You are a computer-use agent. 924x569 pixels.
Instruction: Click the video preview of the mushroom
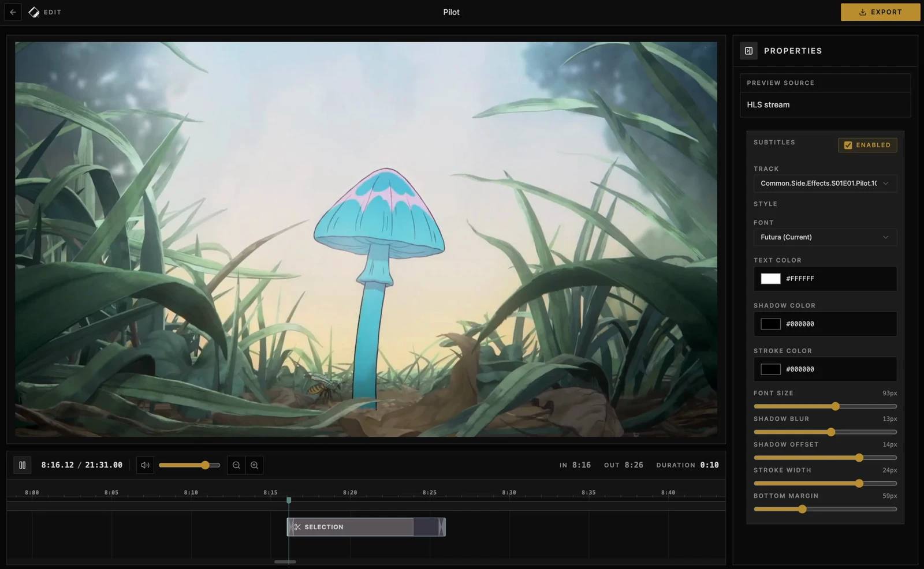click(366, 239)
